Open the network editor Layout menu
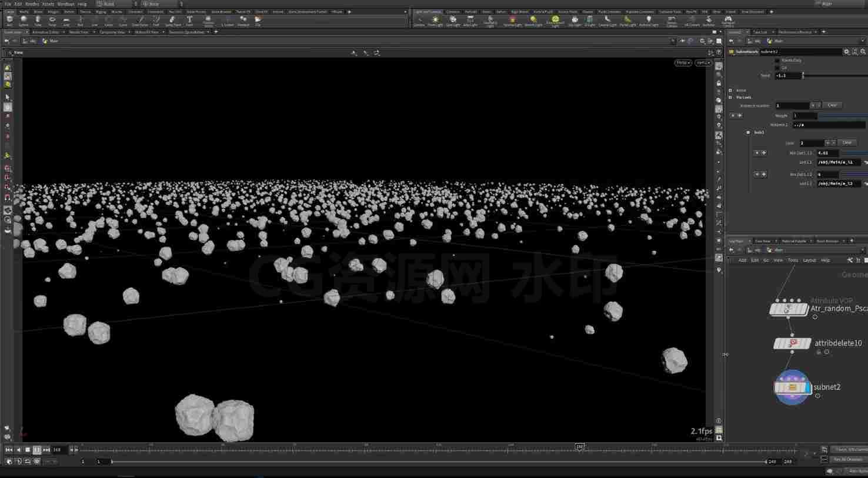 pyautogui.click(x=809, y=260)
